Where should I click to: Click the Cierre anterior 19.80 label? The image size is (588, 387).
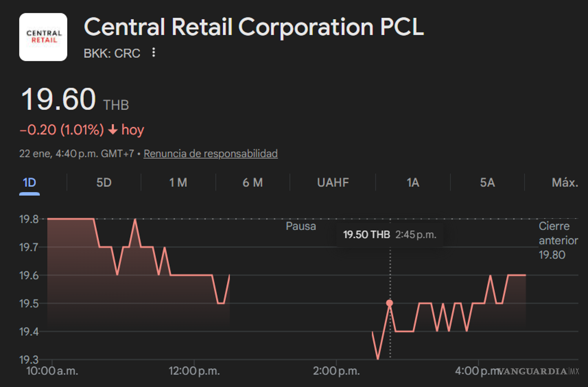558,240
